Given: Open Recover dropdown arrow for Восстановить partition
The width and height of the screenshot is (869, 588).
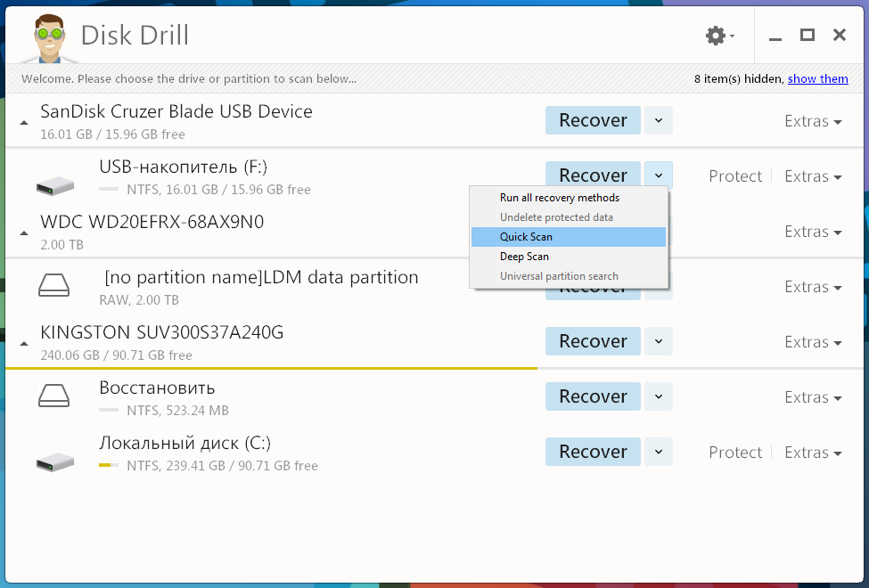Looking at the screenshot, I should 659,396.
